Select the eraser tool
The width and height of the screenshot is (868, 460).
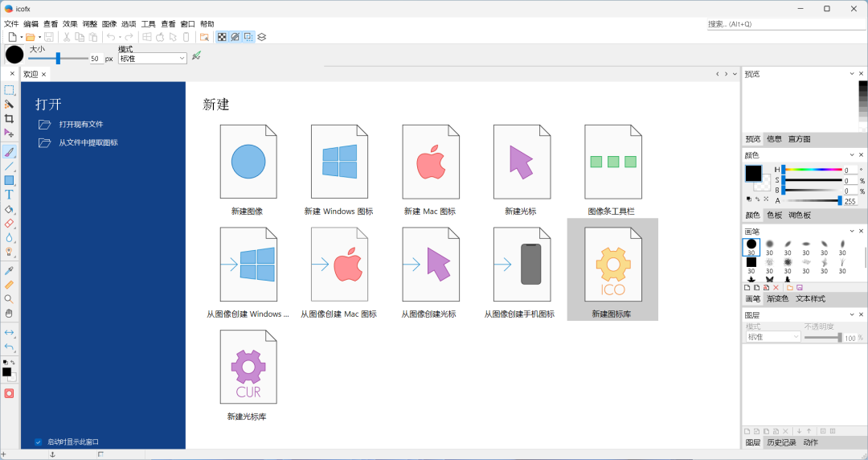(9, 224)
